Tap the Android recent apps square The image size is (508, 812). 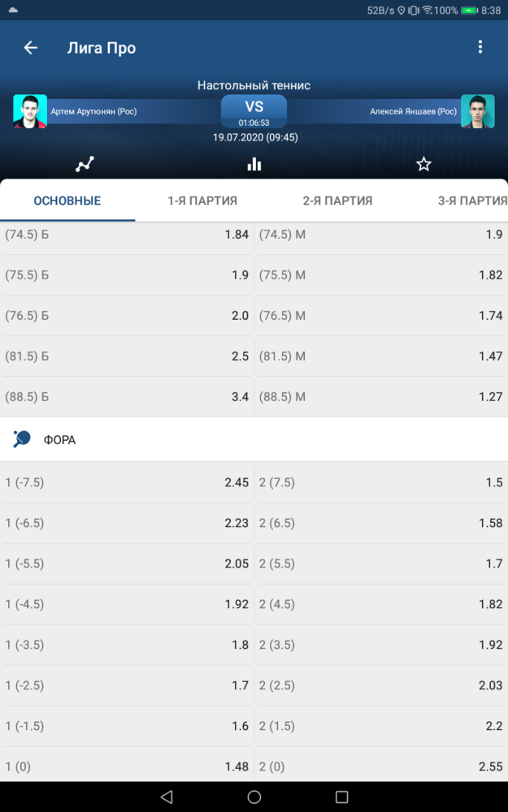(341, 797)
